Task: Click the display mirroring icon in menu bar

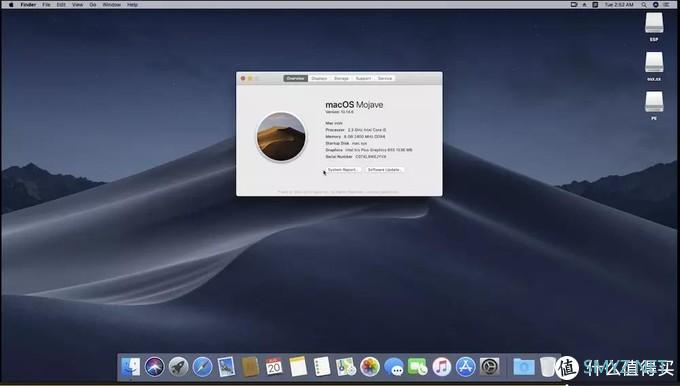Action: click(574, 5)
